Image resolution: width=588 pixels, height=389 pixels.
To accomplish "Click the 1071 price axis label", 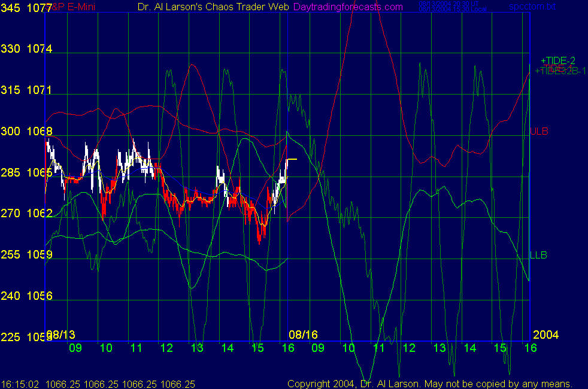I will 39,90.
